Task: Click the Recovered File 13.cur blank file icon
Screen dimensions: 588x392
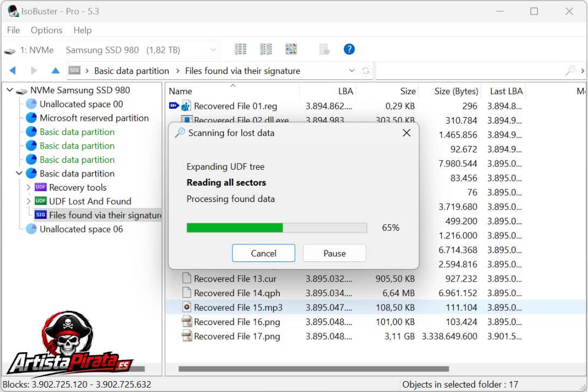Action: (x=186, y=278)
